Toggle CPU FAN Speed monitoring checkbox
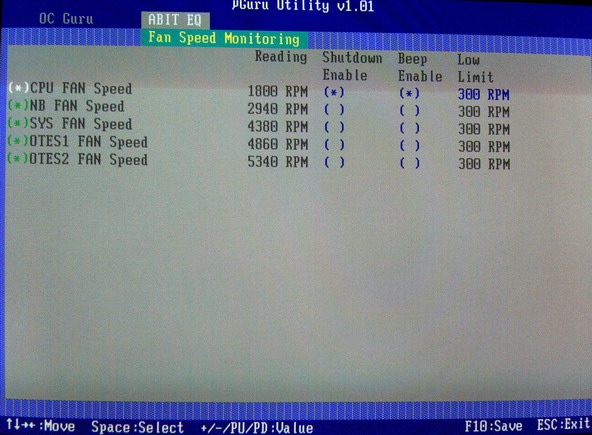 click(18, 88)
